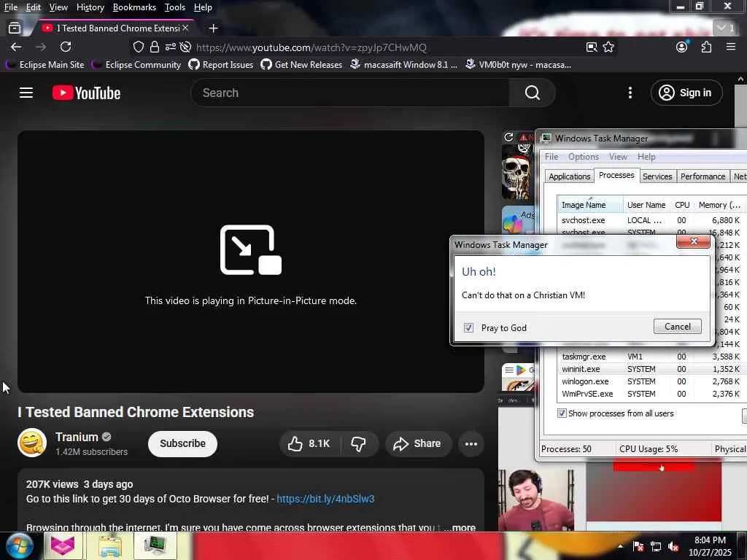Switch to the Applications tab in Task Manager

click(569, 176)
